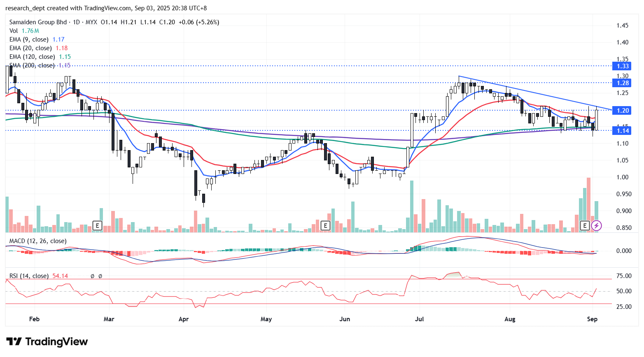Select the 1.14 support level price label
This screenshot has height=357, width=644.
(622, 131)
